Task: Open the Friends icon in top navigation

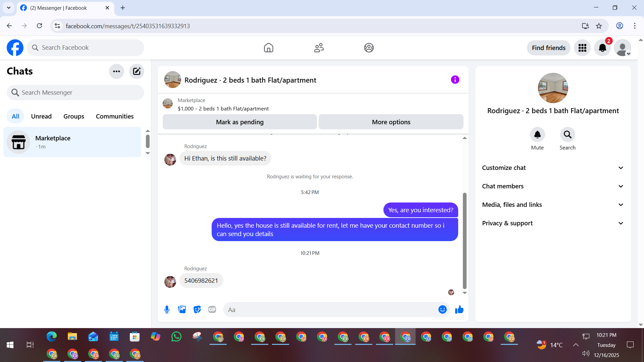Action: (x=319, y=48)
